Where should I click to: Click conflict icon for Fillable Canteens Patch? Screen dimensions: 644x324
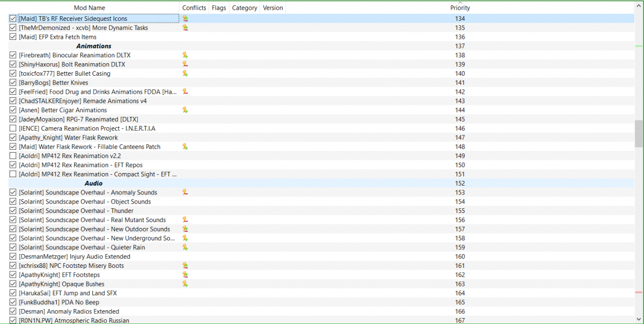click(185, 146)
